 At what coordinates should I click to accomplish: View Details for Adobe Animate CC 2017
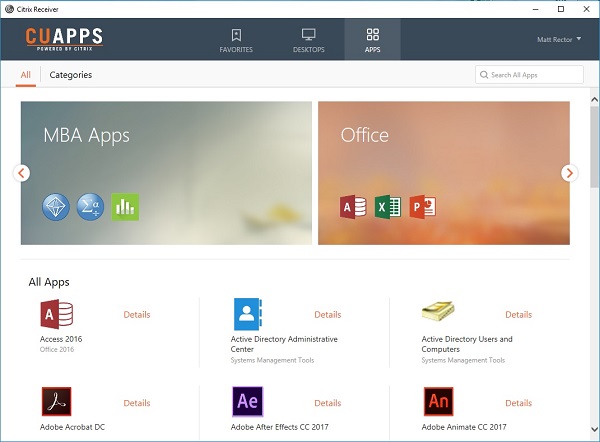pyautogui.click(x=518, y=403)
